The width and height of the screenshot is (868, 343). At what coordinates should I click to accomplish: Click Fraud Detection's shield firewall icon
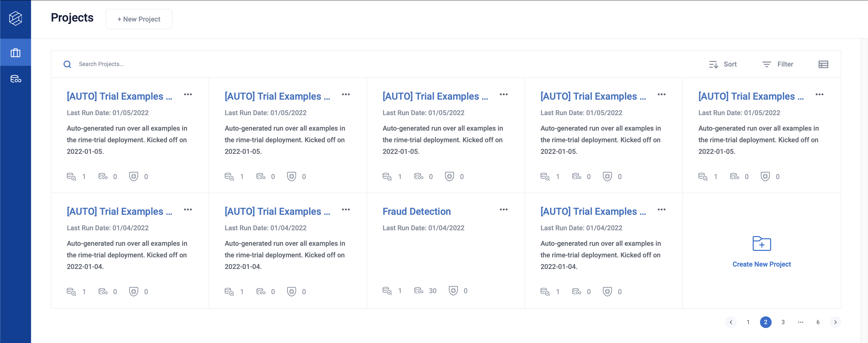pos(453,291)
